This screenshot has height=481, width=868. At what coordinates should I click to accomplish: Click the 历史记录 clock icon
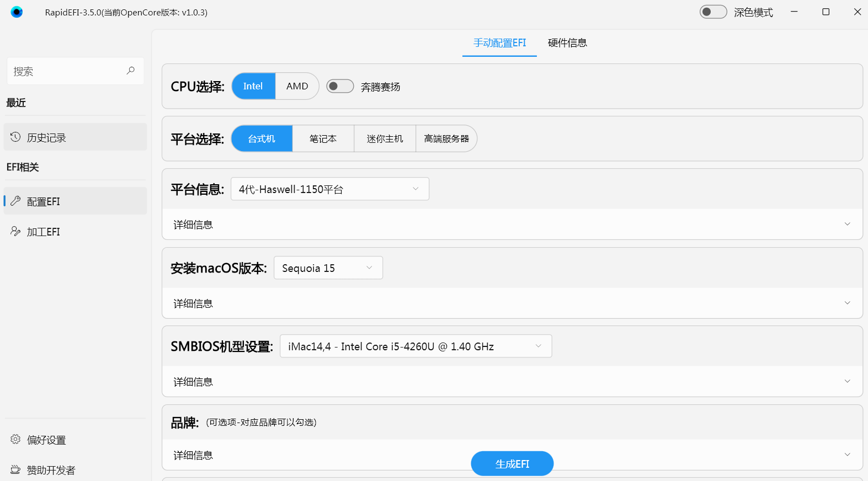coord(15,137)
